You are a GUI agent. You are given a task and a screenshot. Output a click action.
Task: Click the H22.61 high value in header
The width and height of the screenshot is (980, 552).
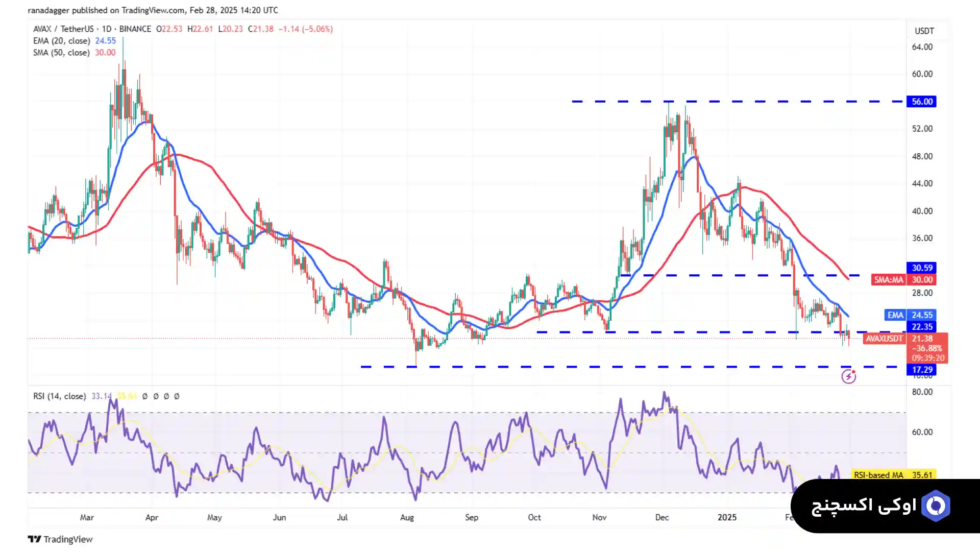pos(200,29)
